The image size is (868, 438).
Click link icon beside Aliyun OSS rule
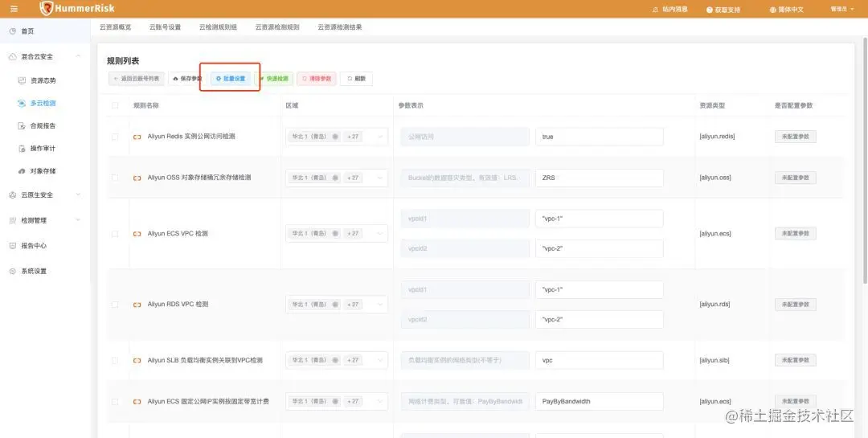[x=137, y=178]
